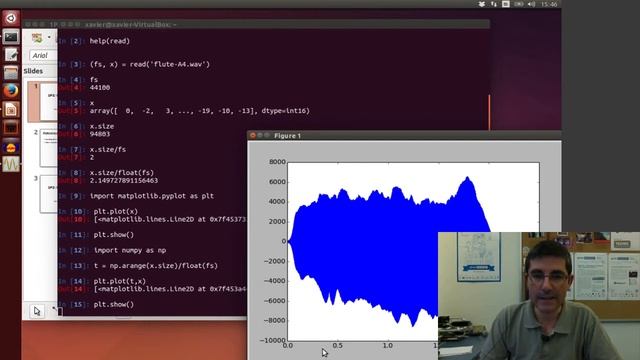
Task: Open the Ubuntu Dash search
Action: click(11, 18)
